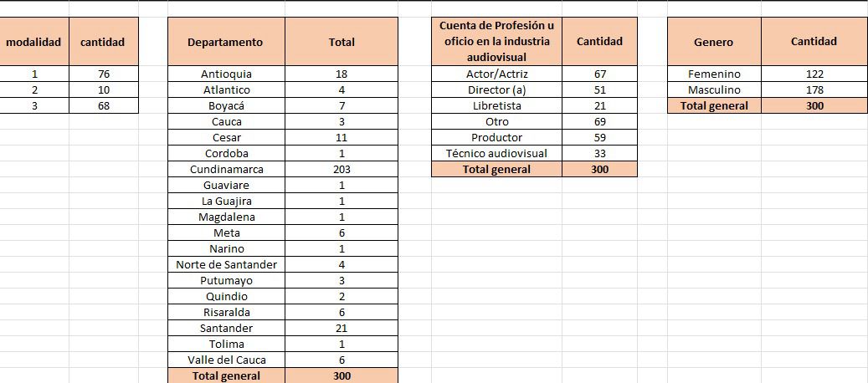Click the modalidad header cell
This screenshot has width=868, height=383.
pos(33,42)
